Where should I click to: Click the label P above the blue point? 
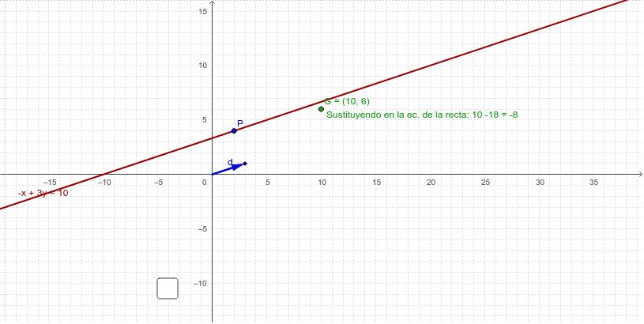pos(240,122)
